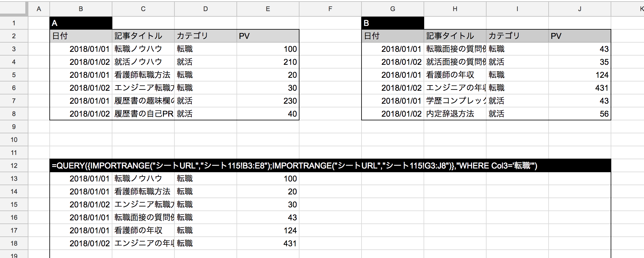
Task: Click '看護師の年収' in result row 17
Action: pyautogui.click(x=143, y=231)
